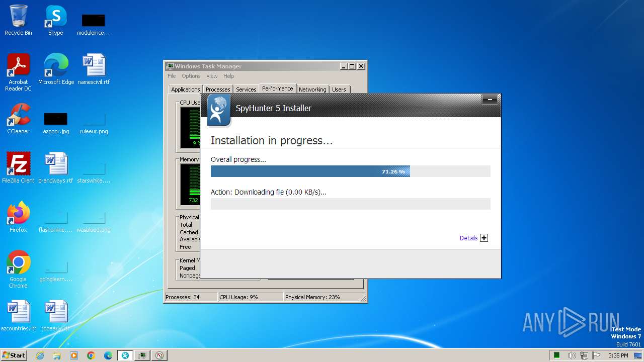Click the SpyHunter 5 Installer logo
Screen dimensions: 644x362
point(219,110)
